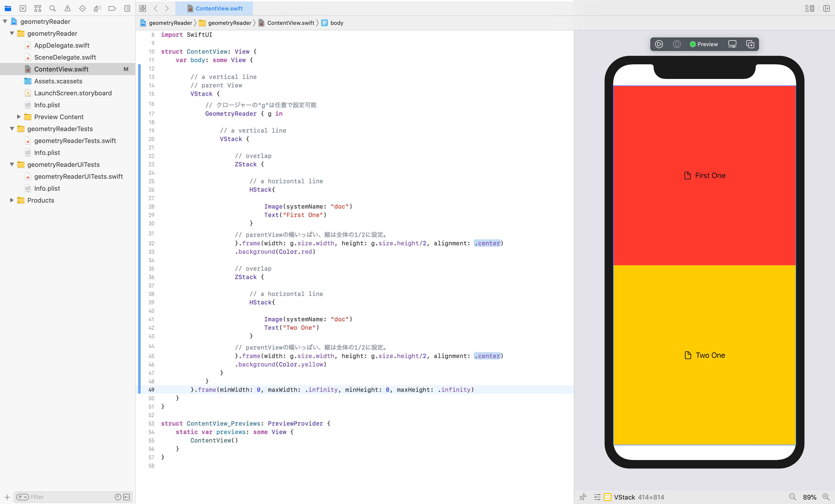Go back with the left chevron
This screenshot has height=504, width=835.
coord(156,8)
